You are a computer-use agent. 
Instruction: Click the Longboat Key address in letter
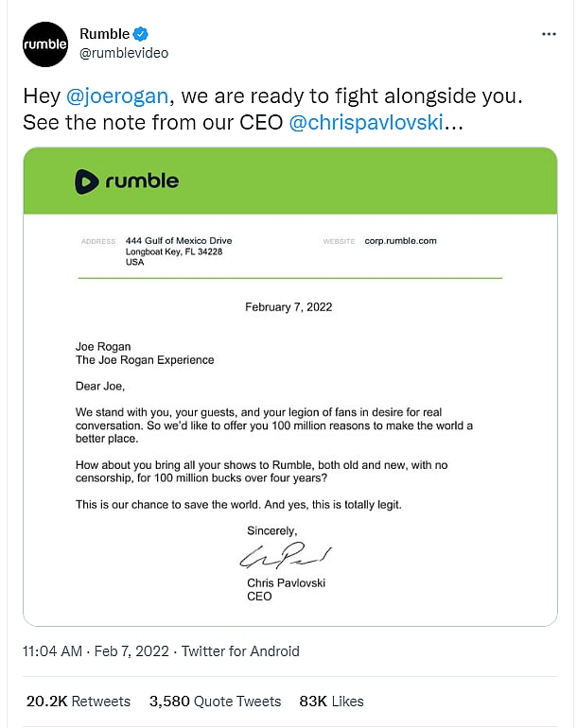173,251
